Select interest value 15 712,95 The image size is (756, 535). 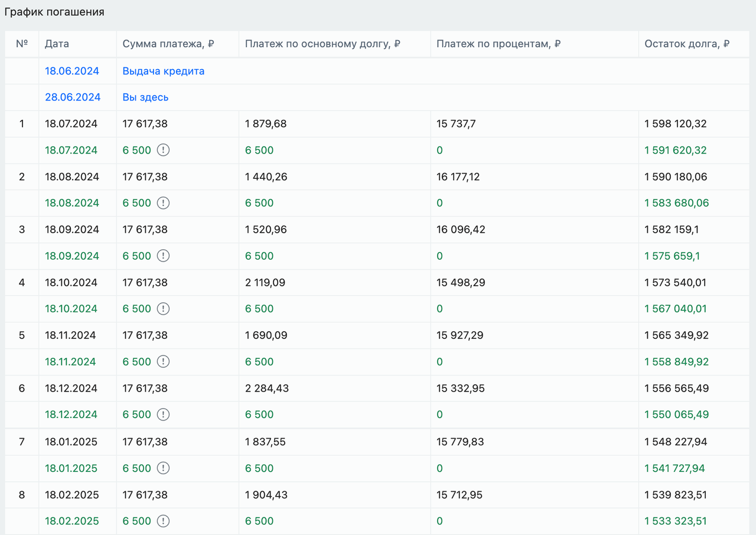(x=460, y=495)
